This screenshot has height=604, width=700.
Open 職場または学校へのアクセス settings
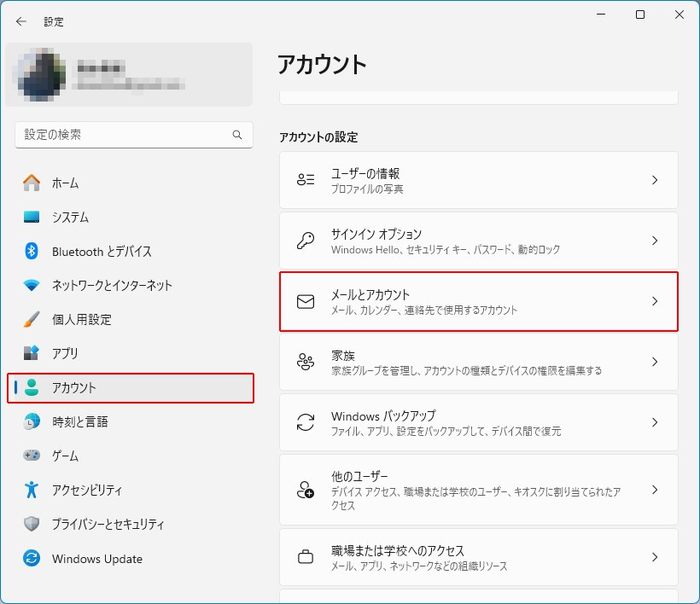tap(478, 558)
